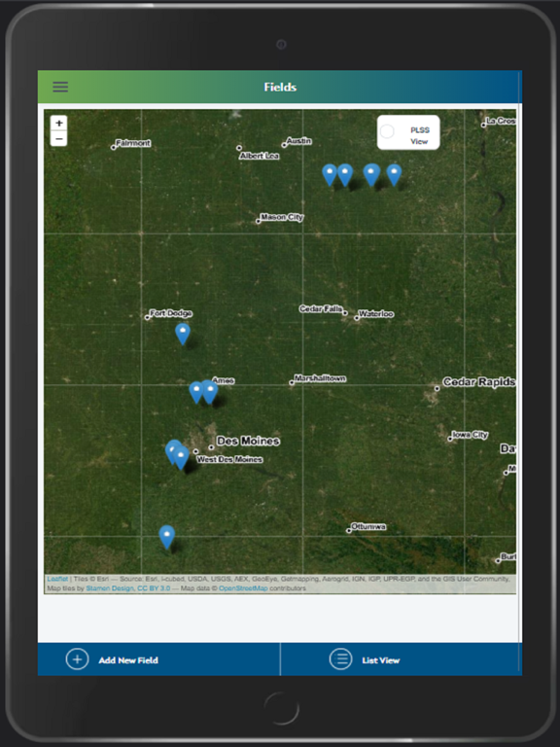560x747 pixels.
Task: Select the rightmost marker in northern row
Action: click(394, 175)
